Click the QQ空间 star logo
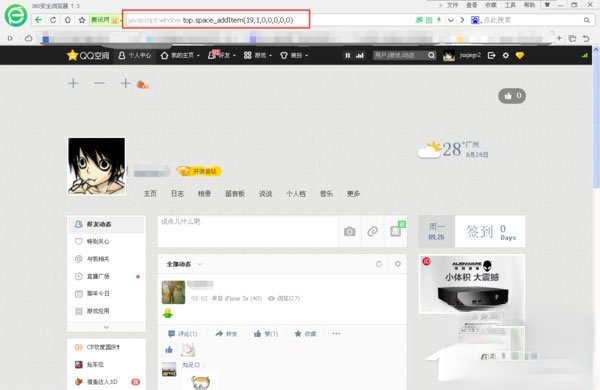The image size is (600, 390). click(x=88, y=55)
